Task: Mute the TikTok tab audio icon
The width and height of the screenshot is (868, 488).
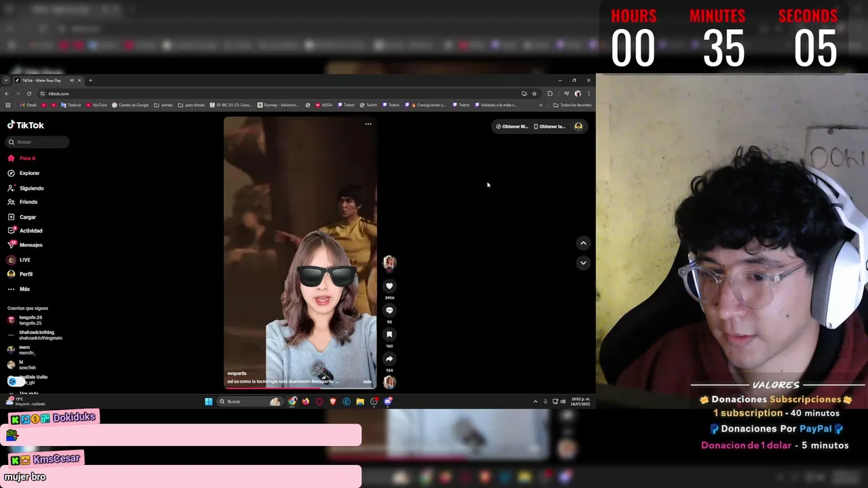Action: [x=71, y=81]
